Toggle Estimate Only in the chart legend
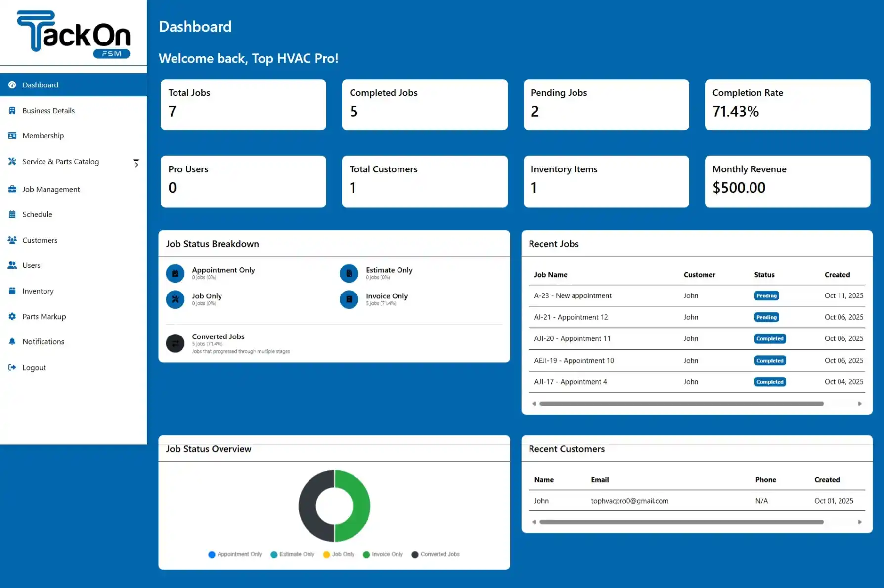Screen dimensions: 884x588 293,554
